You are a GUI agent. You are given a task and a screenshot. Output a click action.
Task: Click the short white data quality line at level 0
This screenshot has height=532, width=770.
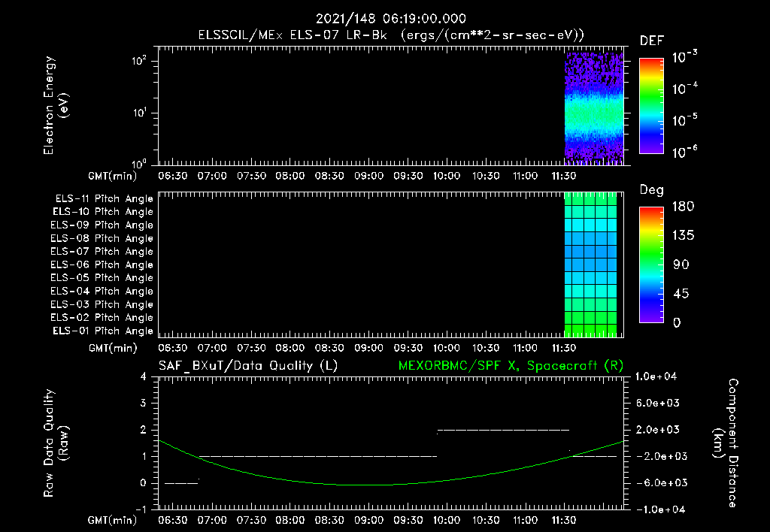click(181, 483)
